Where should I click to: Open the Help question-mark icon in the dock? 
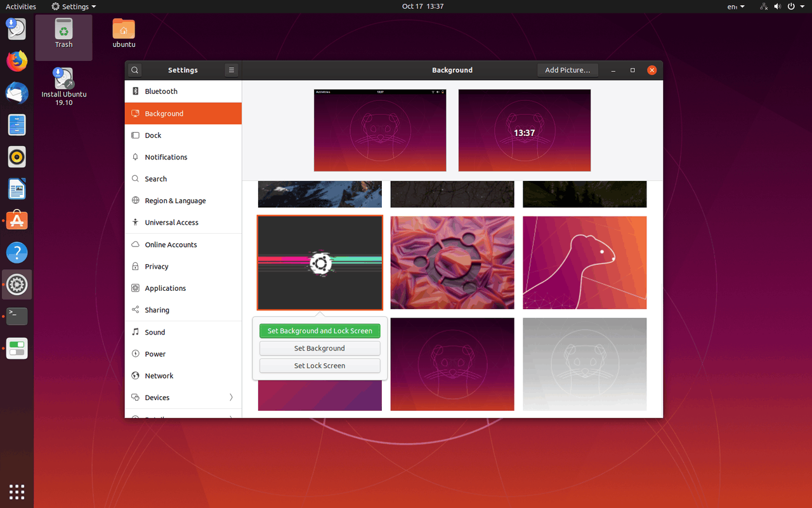17,252
